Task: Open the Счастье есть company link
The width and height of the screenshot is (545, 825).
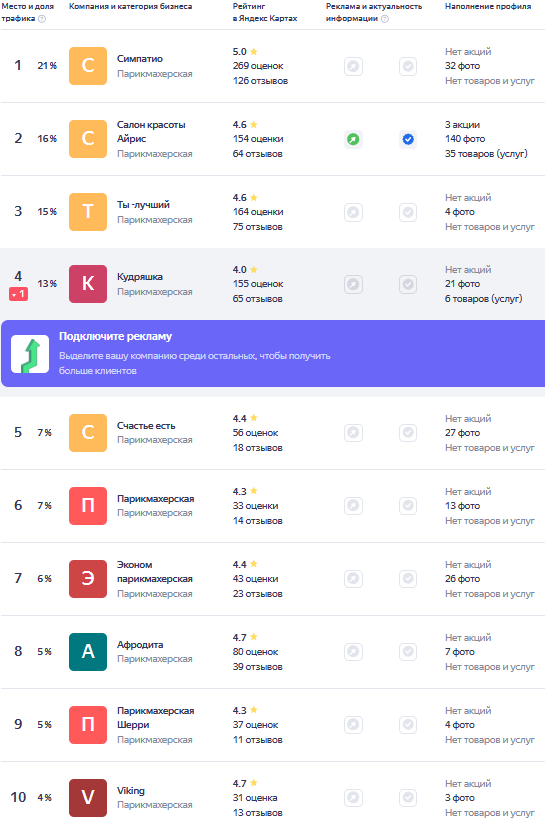Action: (146, 426)
